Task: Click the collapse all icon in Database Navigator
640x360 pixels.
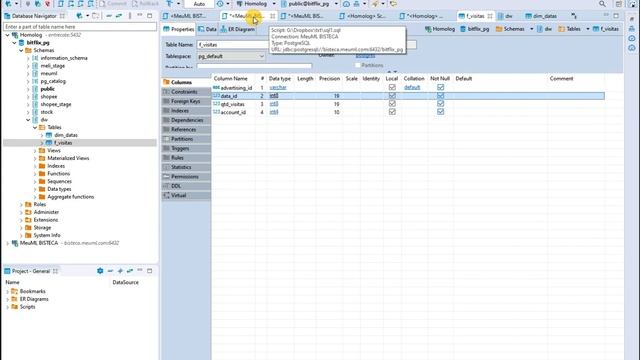Action: tap(109, 16)
